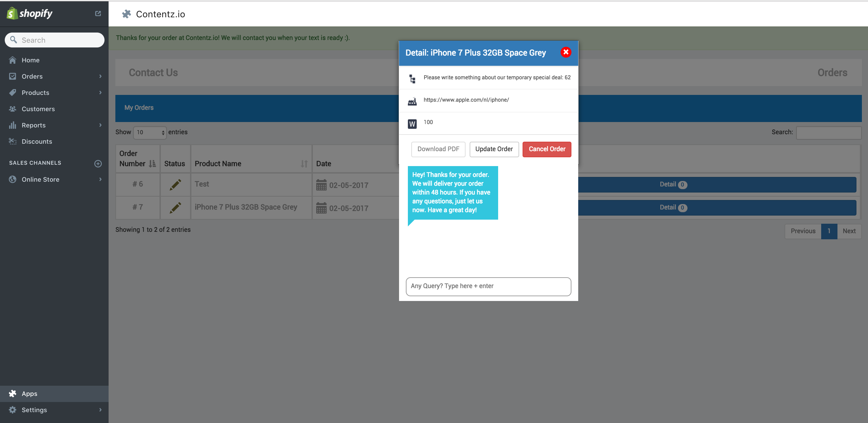
Task: Click the Online Store globe icon
Action: coord(13,179)
